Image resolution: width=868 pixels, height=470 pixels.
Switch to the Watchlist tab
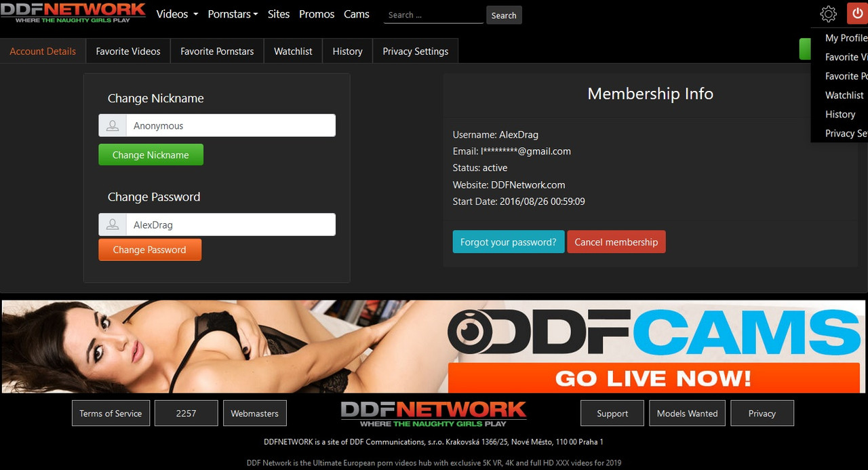click(x=293, y=52)
